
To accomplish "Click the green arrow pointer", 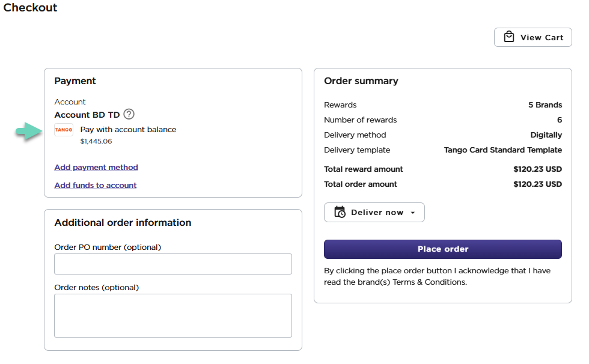I will pos(28,132).
